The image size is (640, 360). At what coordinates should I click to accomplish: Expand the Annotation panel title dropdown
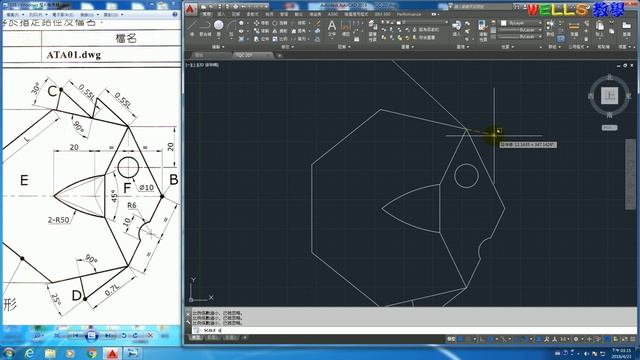[x=343, y=47]
